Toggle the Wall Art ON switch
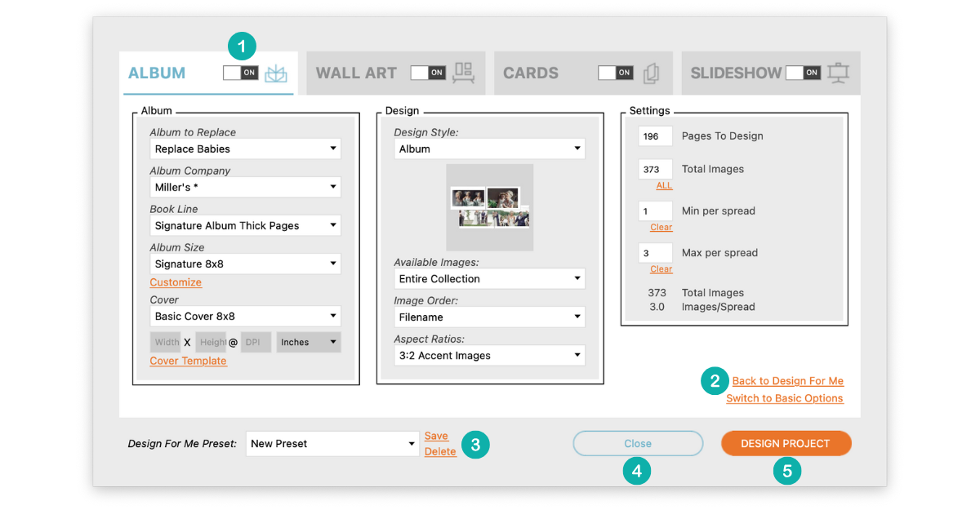The image size is (980, 510). pyautogui.click(x=428, y=73)
